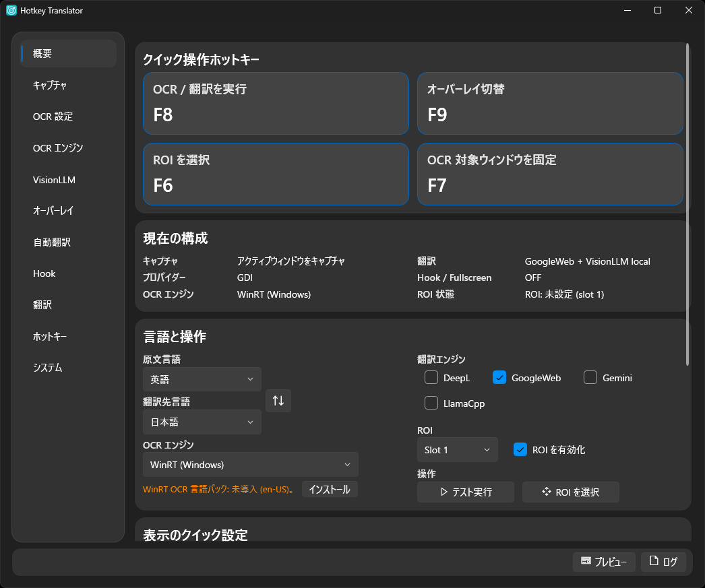Viewport: 705px width, 588px height.
Task: Click the GDI provider value
Action: [245, 277]
